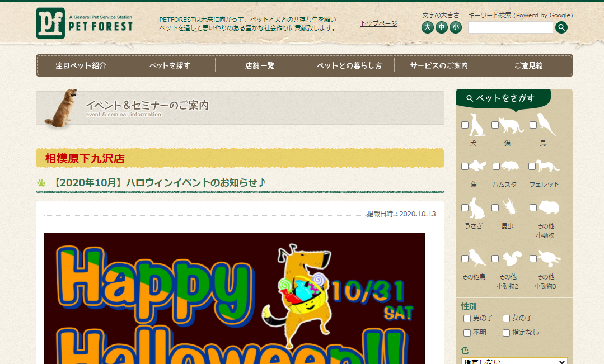Check the うさぎ checkbox
Image resolution: width=604 pixels, height=364 pixels.
tap(465, 208)
